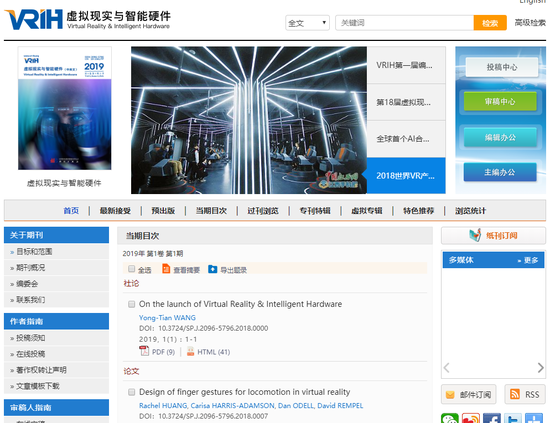The image size is (550, 423).
Task: Focus the keyword search field
Action: [404, 23]
